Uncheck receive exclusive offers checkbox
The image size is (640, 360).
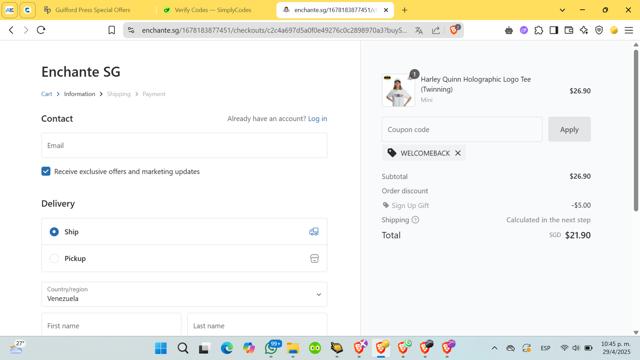click(46, 171)
